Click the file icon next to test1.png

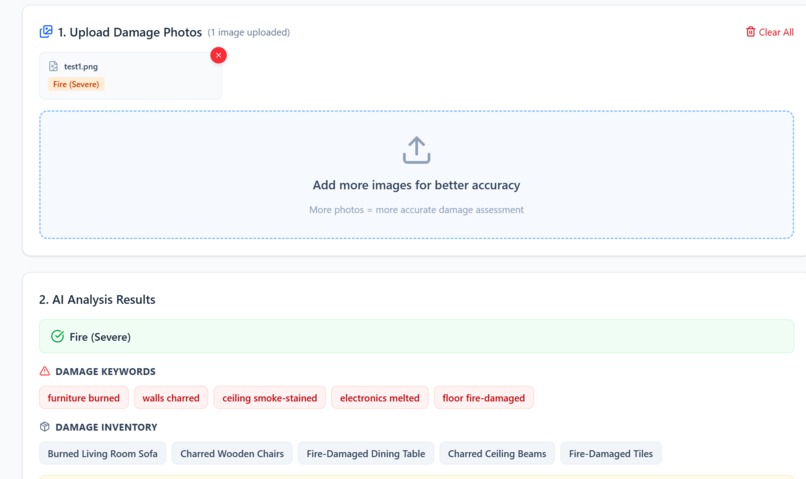(x=53, y=66)
